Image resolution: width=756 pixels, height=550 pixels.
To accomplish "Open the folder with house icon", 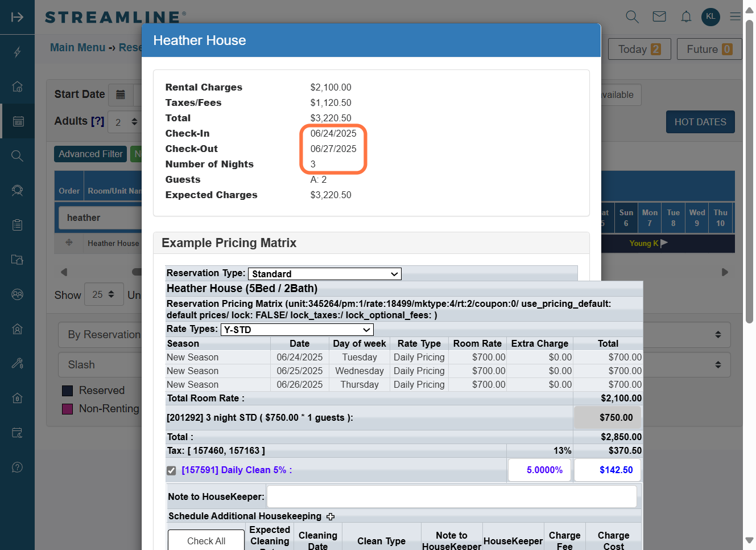I will (x=18, y=260).
